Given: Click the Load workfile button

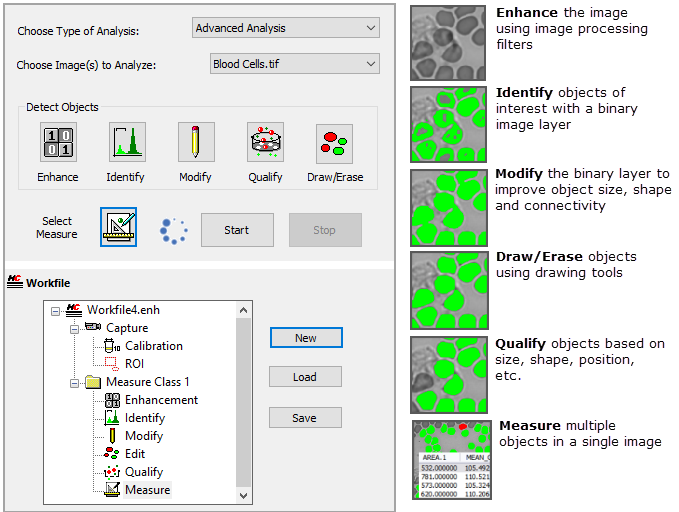Looking at the screenshot, I should coord(305,377).
